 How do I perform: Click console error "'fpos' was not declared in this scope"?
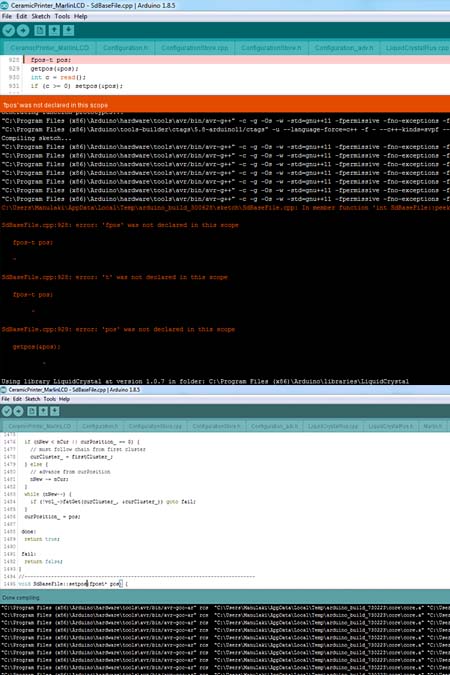[x=120, y=225]
